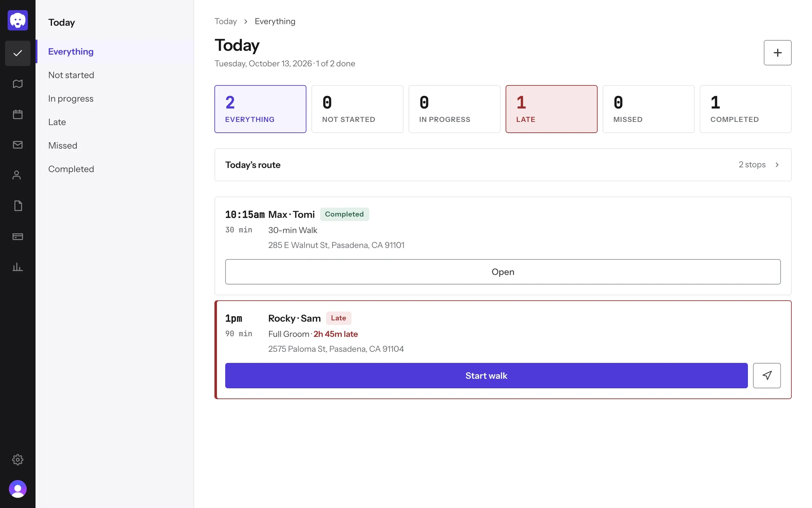Select Not started in the sidebar
Image resolution: width=812 pixels, height=508 pixels.
point(115,75)
